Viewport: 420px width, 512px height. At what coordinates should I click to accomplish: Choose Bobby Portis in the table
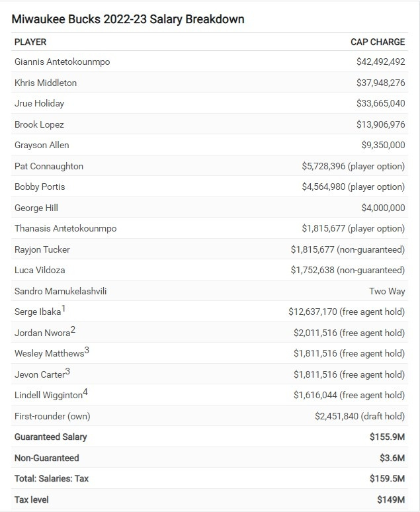pos(40,187)
